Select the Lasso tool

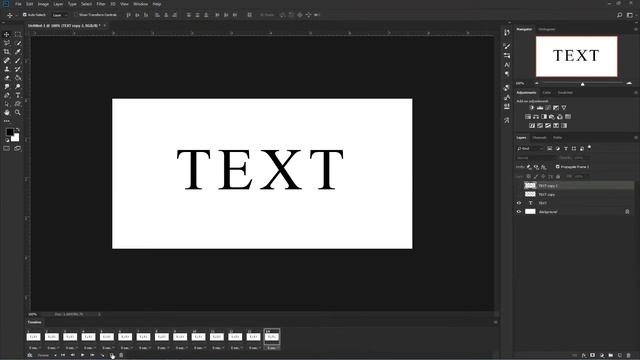click(7, 43)
